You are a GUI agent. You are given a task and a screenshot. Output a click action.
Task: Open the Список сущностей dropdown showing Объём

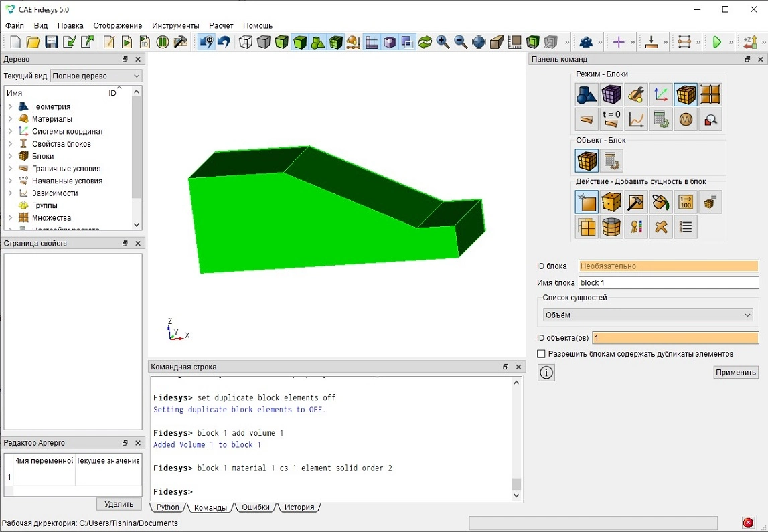click(648, 315)
